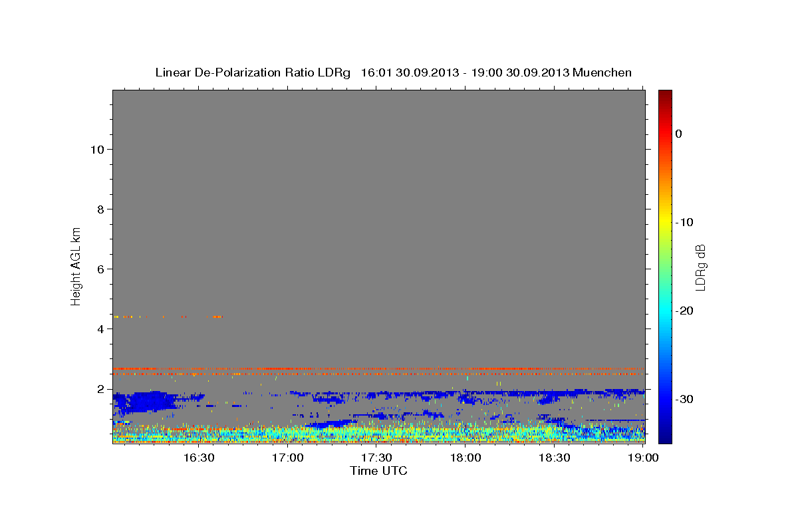Click the orange dashes at 4.4 km height

[168, 317]
